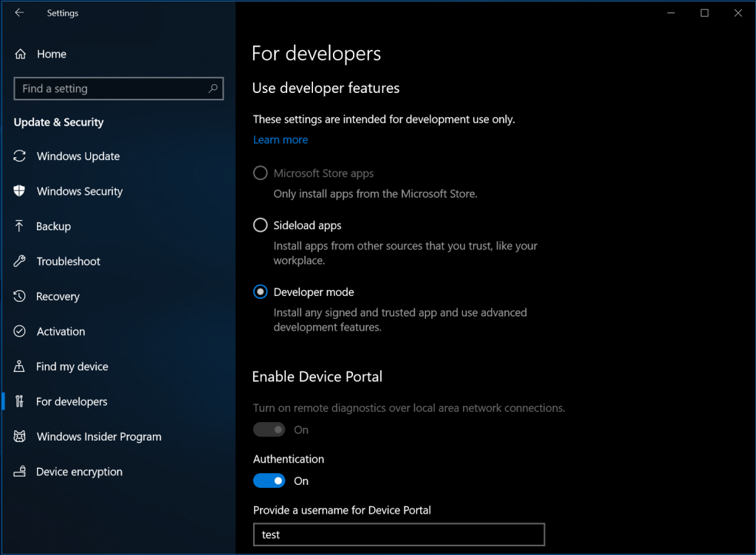Click the magnifier search icon
Screen dimensions: 756x555
click(x=213, y=89)
